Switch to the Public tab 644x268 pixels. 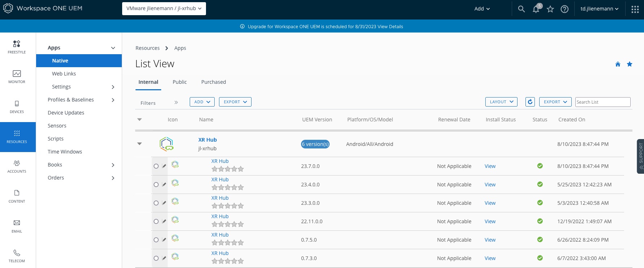180,82
